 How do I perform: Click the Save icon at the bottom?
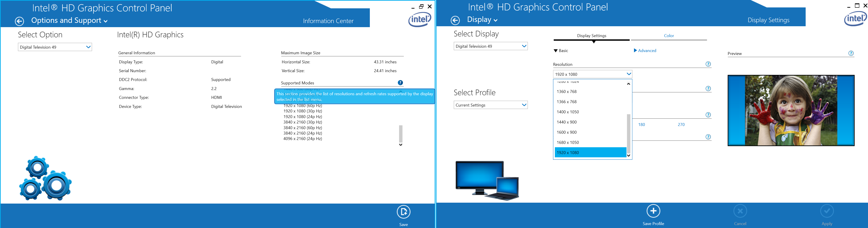(403, 212)
